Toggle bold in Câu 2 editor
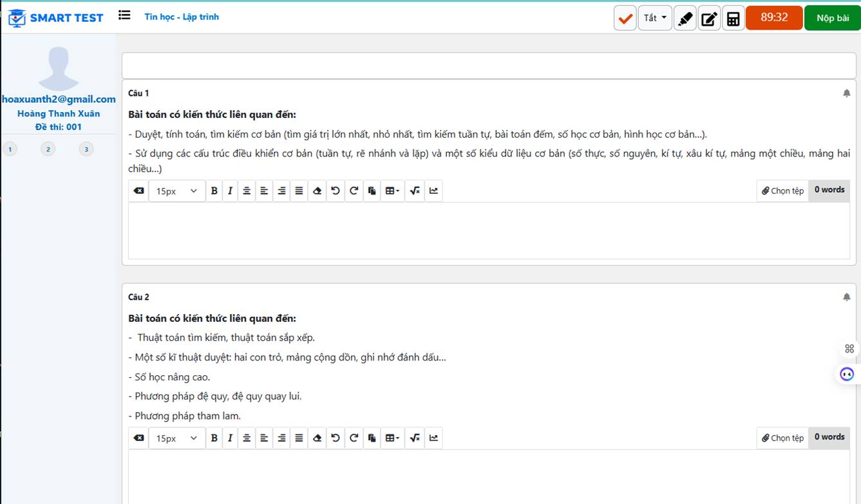 tap(214, 438)
